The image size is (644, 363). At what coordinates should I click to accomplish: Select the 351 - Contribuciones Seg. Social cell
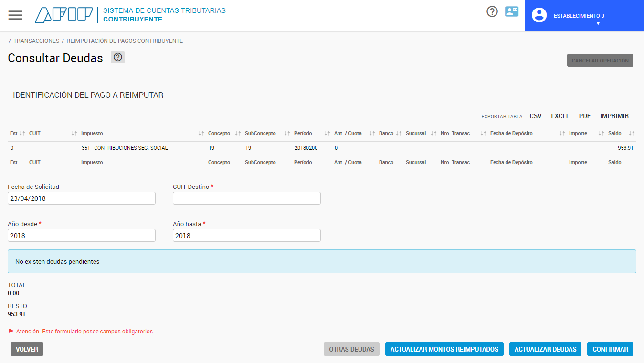point(125,148)
